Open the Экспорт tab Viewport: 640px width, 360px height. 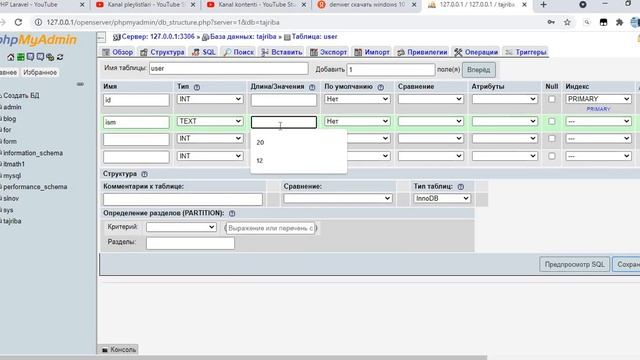[329, 52]
